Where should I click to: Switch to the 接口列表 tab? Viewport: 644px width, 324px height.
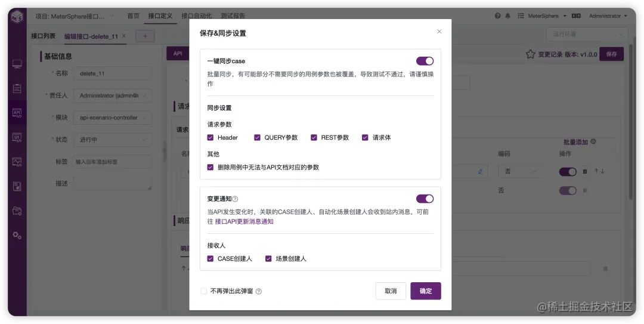43,36
